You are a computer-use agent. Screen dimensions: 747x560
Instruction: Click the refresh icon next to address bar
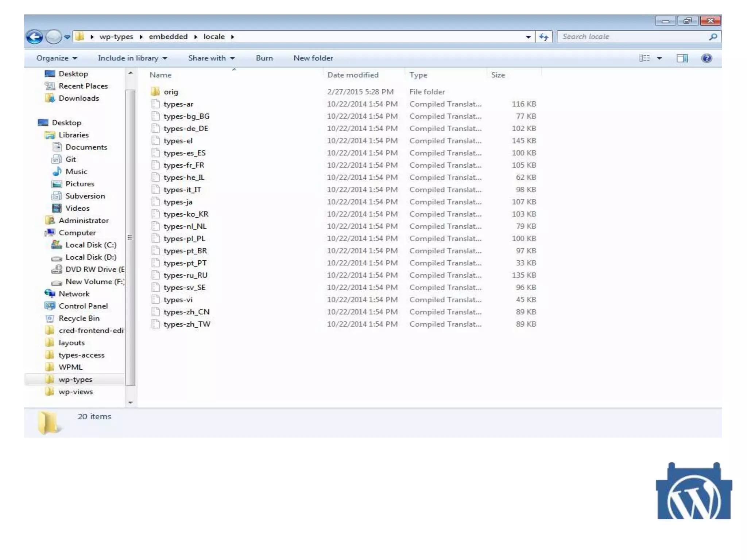543,37
